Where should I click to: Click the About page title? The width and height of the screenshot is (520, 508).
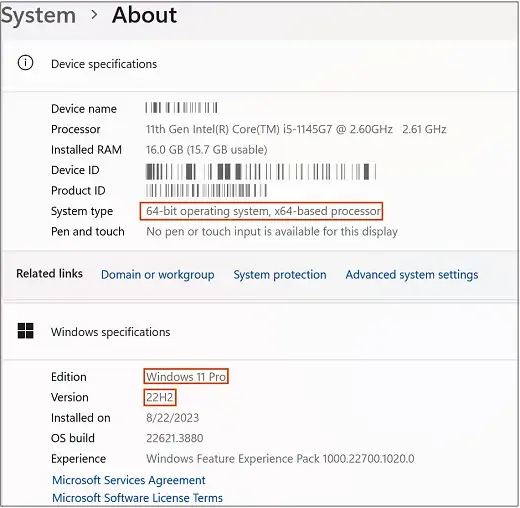click(x=145, y=15)
